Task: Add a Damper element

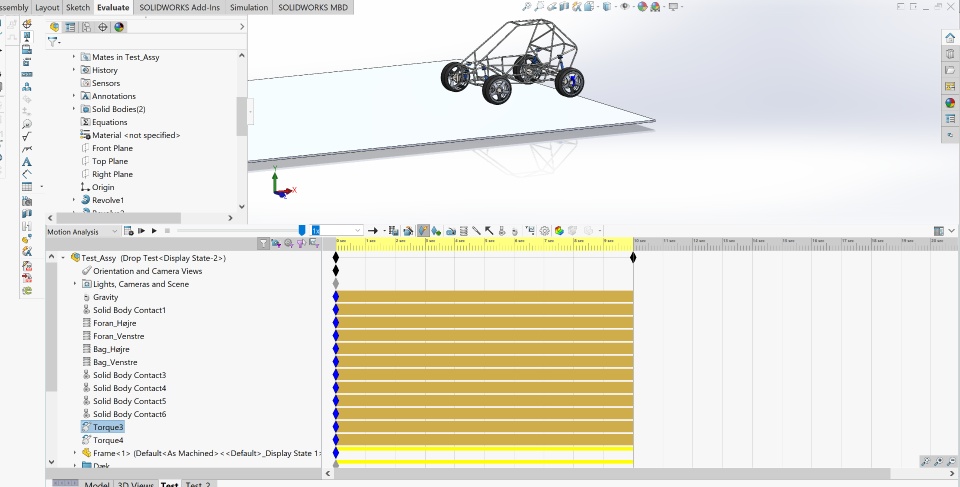Action: (x=476, y=231)
